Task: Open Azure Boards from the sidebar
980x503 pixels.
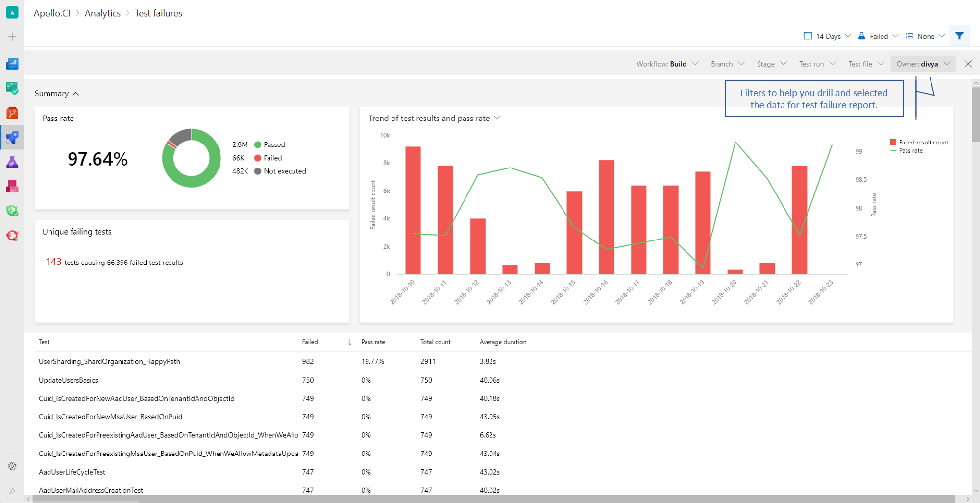Action: 12,88
